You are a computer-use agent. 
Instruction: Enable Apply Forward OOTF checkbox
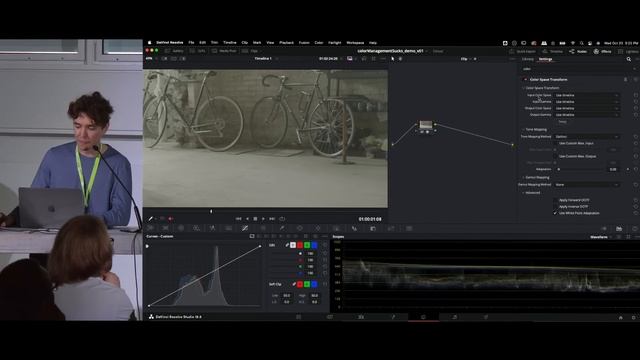coord(555,200)
